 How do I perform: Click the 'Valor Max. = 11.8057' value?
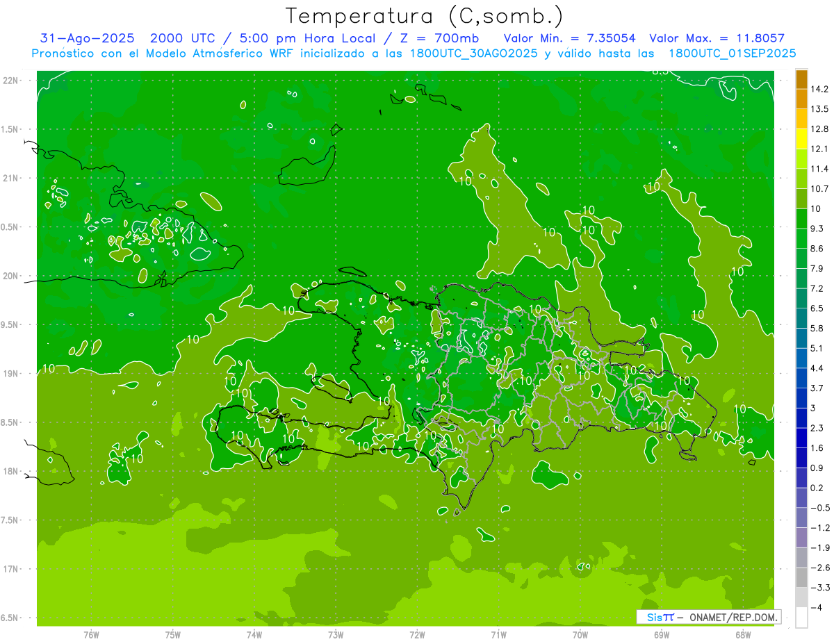click(717, 38)
